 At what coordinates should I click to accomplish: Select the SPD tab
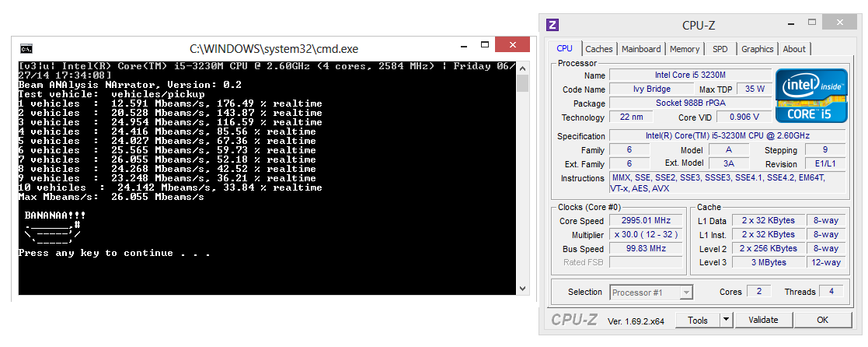(x=720, y=49)
